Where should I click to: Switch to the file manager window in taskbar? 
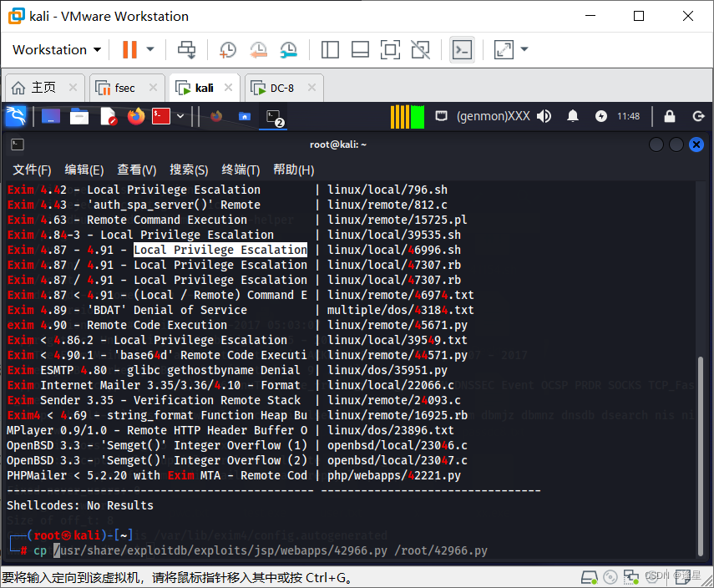pos(245,116)
